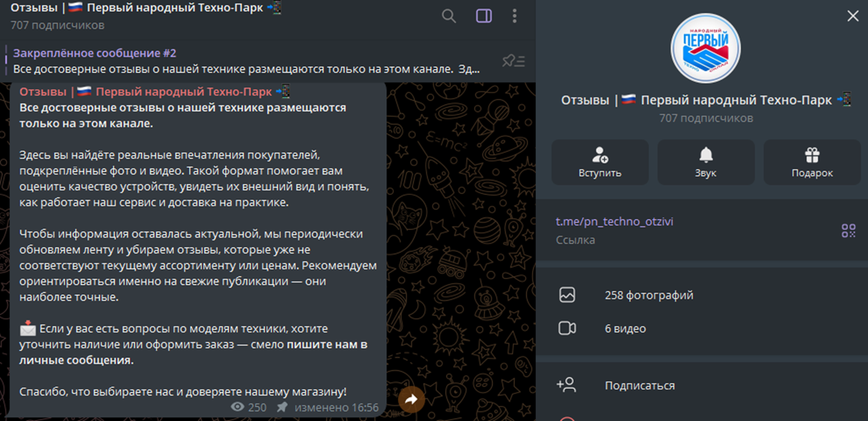The width and height of the screenshot is (868, 421).
Task: Click the add-user subscribe icon
Action: [x=566, y=385]
